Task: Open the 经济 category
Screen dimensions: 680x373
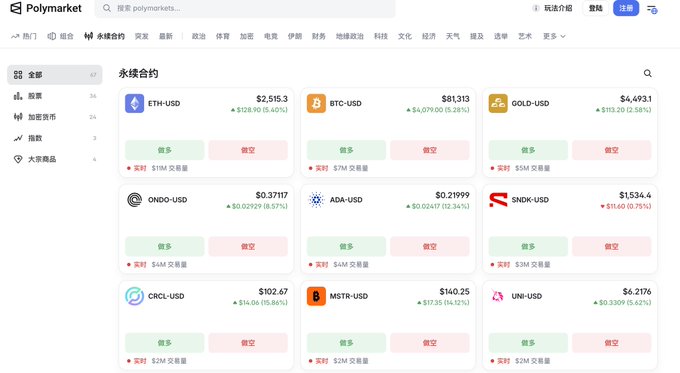Action: (428, 36)
